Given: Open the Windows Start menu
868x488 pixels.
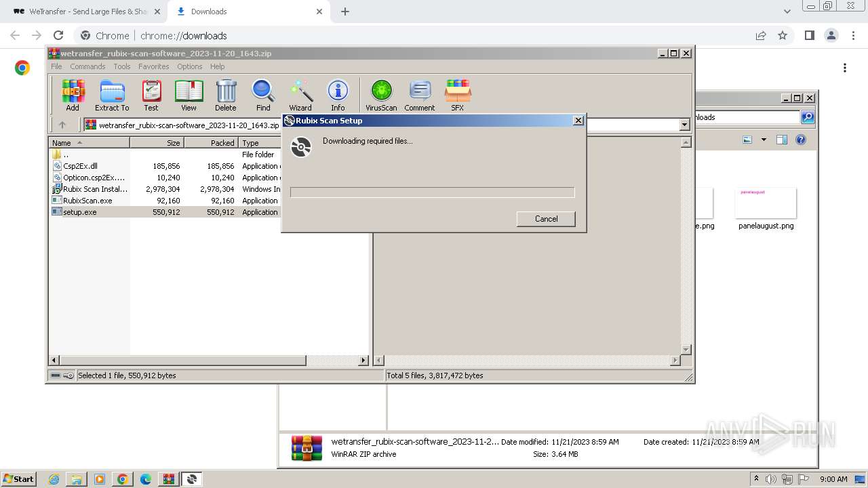Looking at the screenshot, I should 19,479.
